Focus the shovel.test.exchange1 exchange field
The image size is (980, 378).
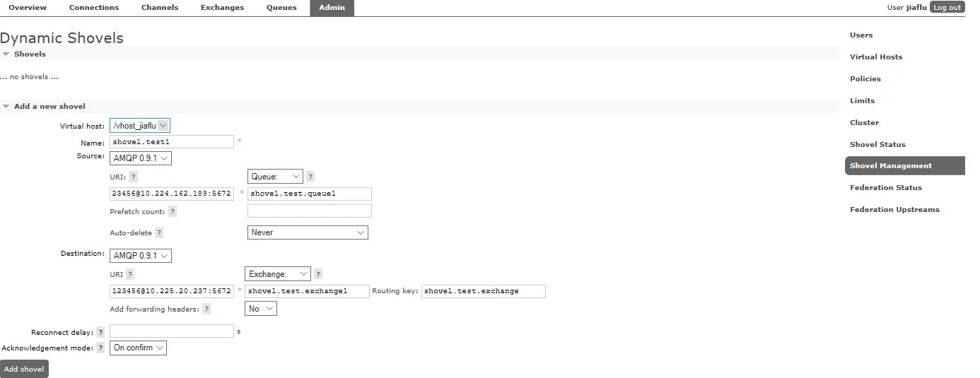308,291
